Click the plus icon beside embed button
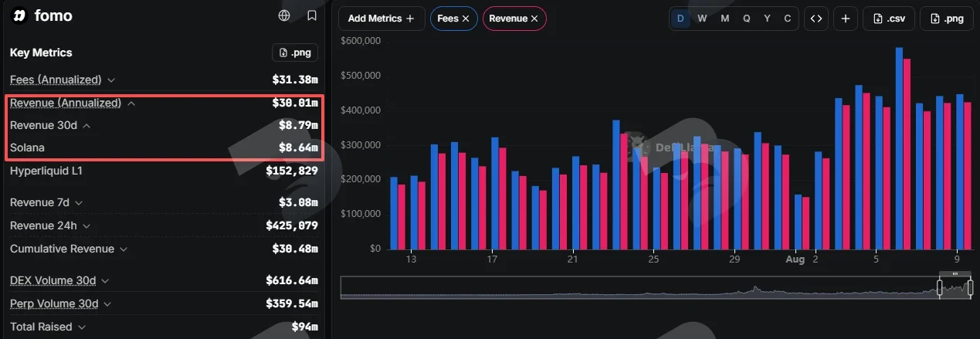The height and width of the screenshot is (339, 980). click(846, 19)
